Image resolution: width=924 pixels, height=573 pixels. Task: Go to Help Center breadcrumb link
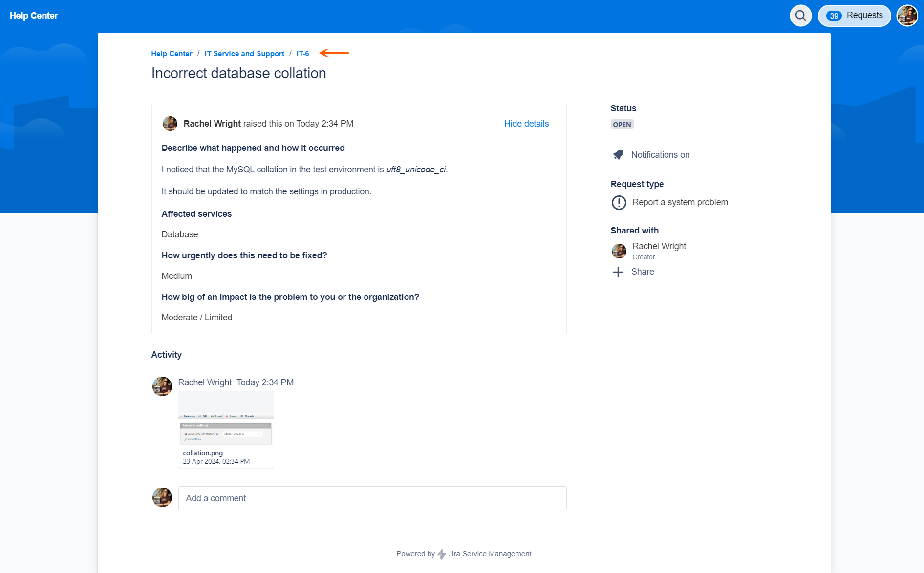click(x=172, y=54)
